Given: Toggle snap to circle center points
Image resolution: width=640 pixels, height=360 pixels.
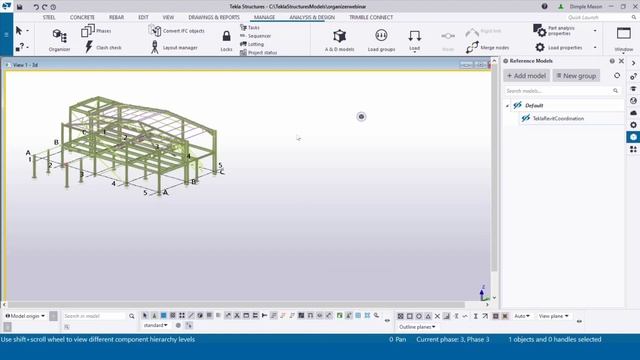Looking at the screenshot, I should tap(419, 316).
